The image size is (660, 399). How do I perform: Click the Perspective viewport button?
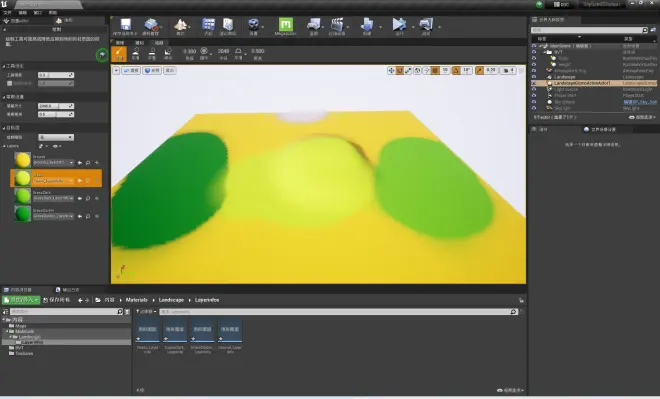(131, 70)
